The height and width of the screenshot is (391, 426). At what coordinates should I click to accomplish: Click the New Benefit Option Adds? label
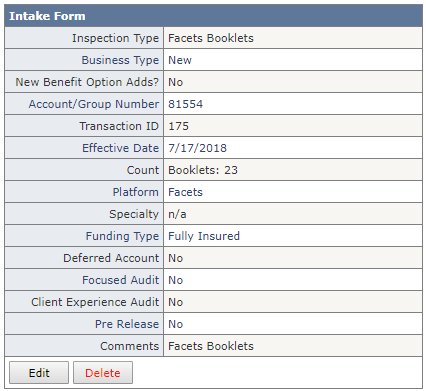87,82
